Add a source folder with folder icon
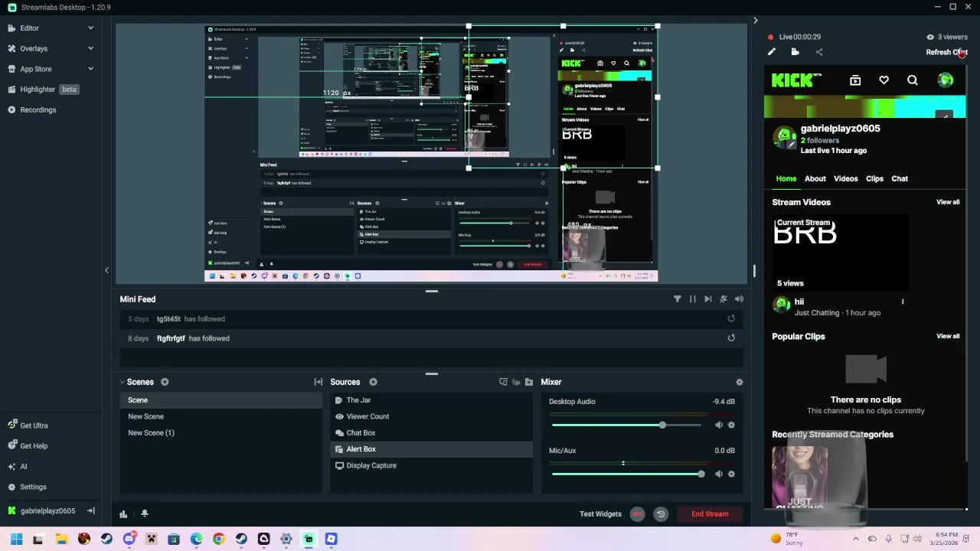This screenshot has width=980, height=551. tap(529, 382)
